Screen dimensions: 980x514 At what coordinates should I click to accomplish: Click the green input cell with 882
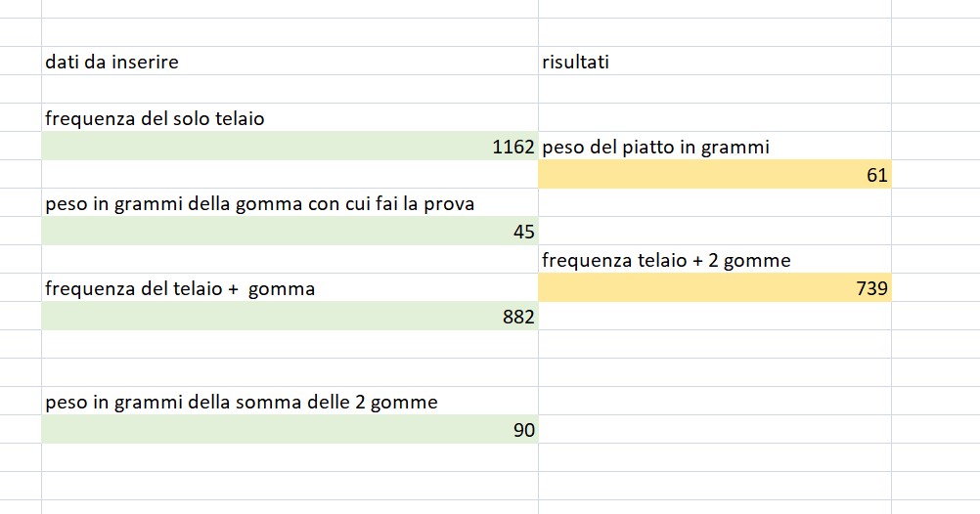coord(290,317)
